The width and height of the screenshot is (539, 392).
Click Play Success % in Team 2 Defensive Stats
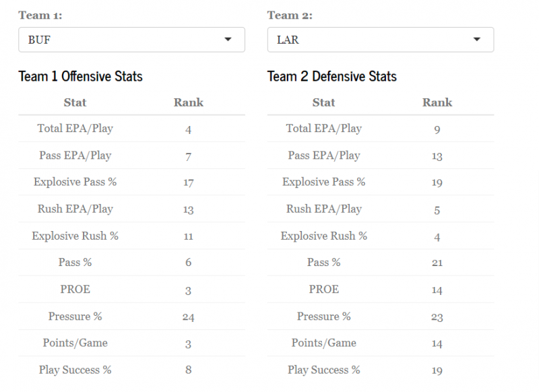(323, 370)
